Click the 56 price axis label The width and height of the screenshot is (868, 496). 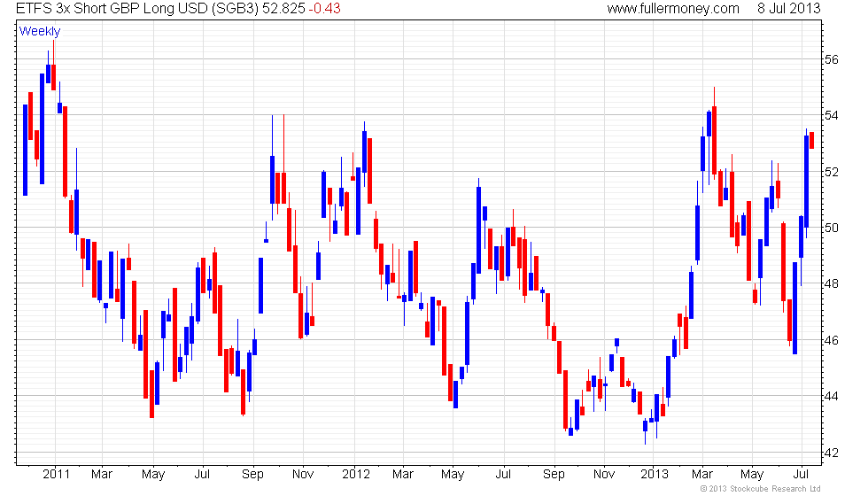tap(832, 60)
